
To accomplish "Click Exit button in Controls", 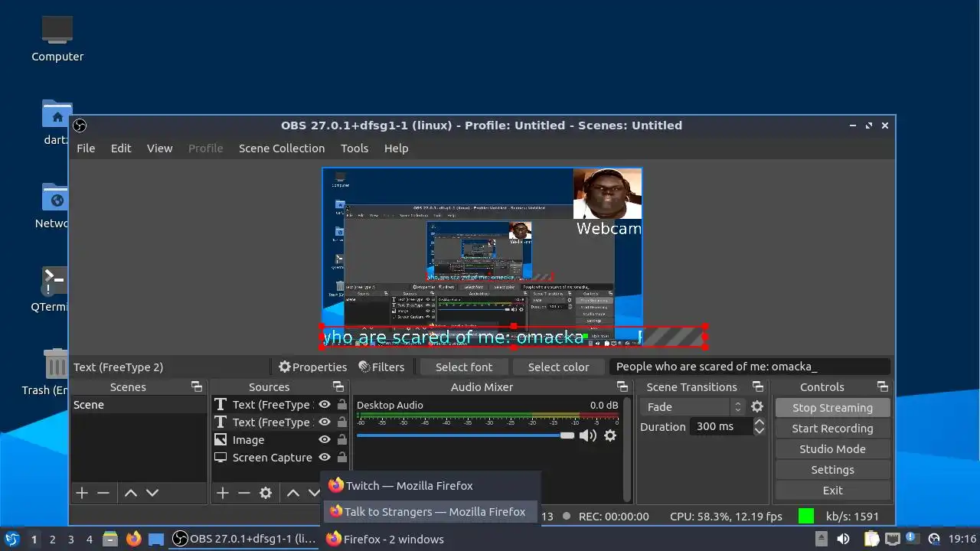I will point(832,491).
